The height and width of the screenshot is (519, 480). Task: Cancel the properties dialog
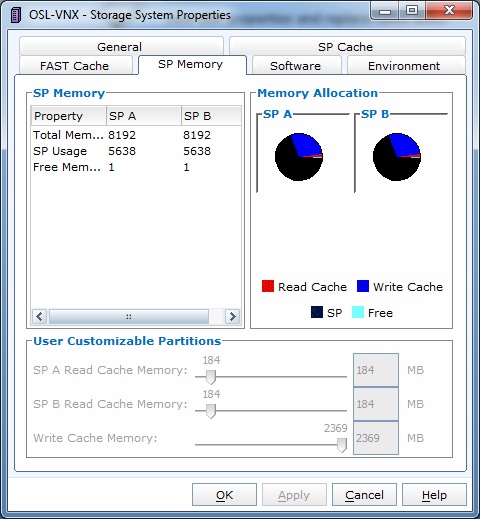click(x=364, y=495)
